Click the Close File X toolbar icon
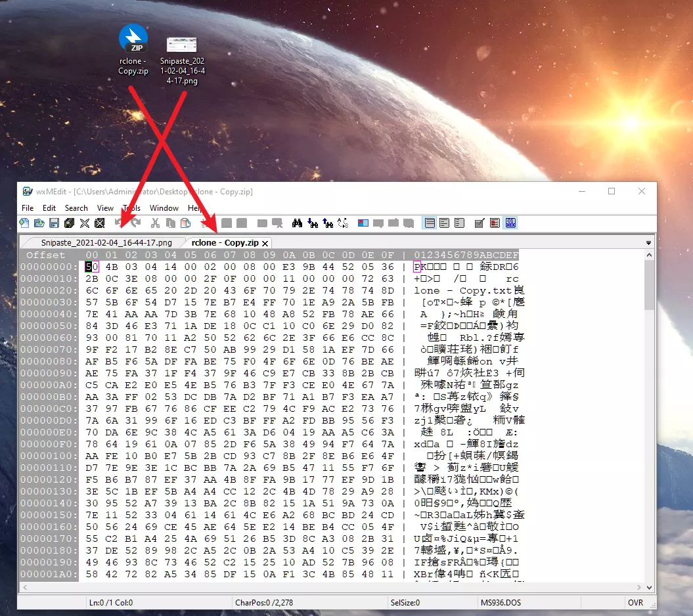This screenshot has width=693, height=616. tap(85, 223)
